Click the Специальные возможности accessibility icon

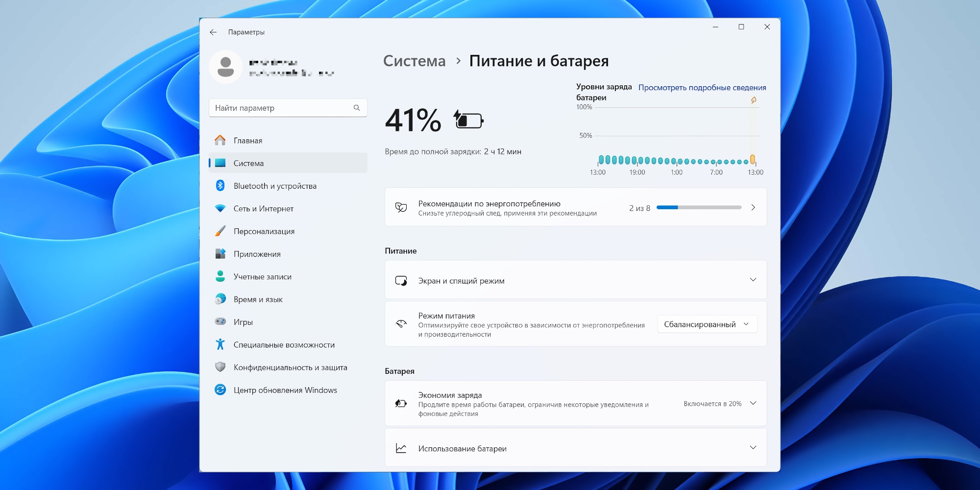220,344
